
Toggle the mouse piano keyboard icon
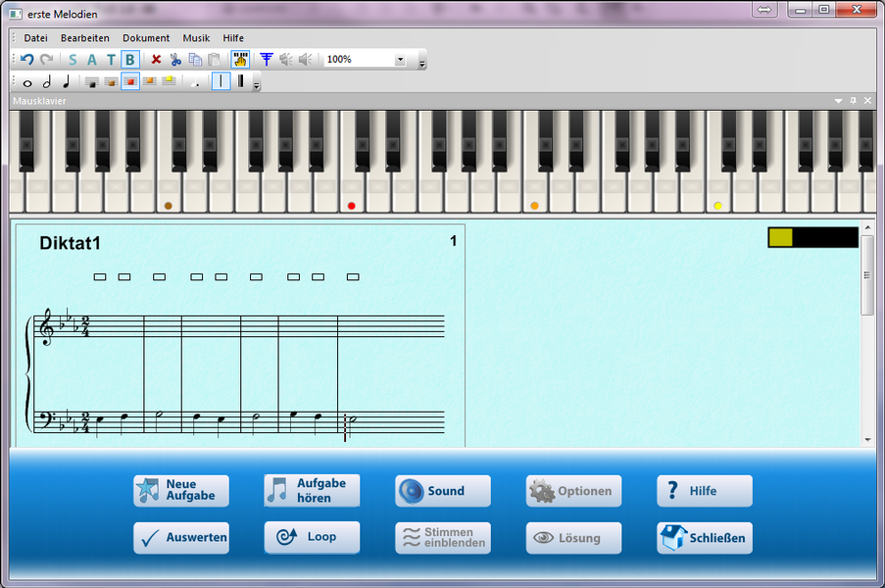[240, 60]
